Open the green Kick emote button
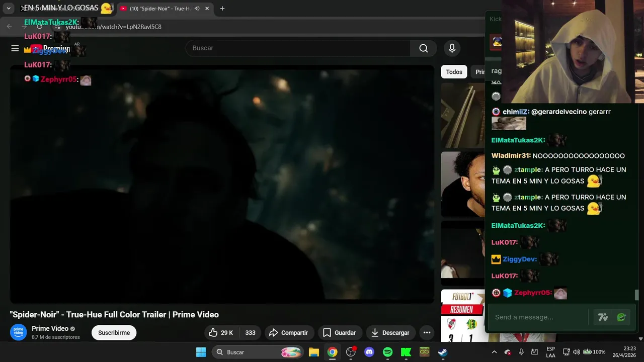 [x=621, y=317]
